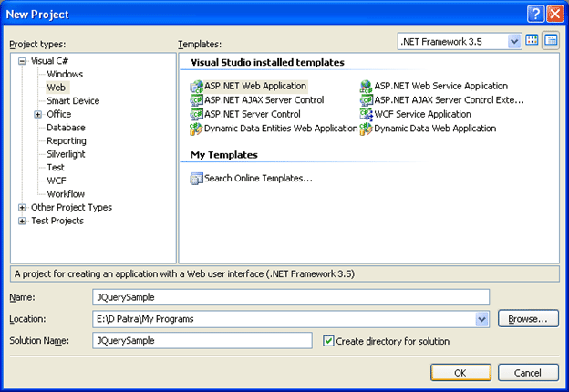Viewport: 569px width, 392px height.
Task: Click the Name input field
Action: tap(291, 297)
